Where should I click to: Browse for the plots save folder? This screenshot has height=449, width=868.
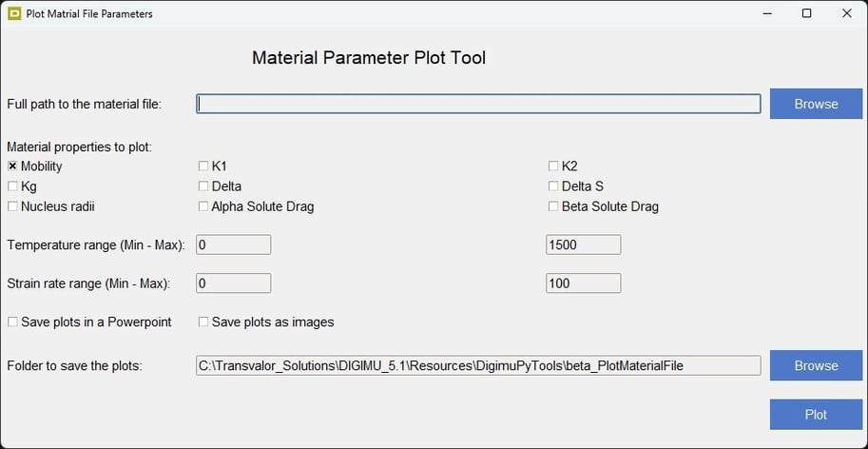coord(816,365)
